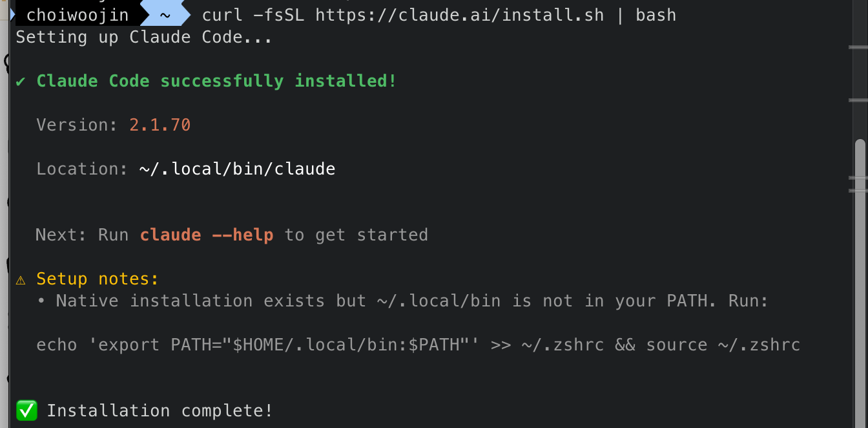Click the small blue arrow at prompt start
Screen dimensions: 868x428
point(13,14)
